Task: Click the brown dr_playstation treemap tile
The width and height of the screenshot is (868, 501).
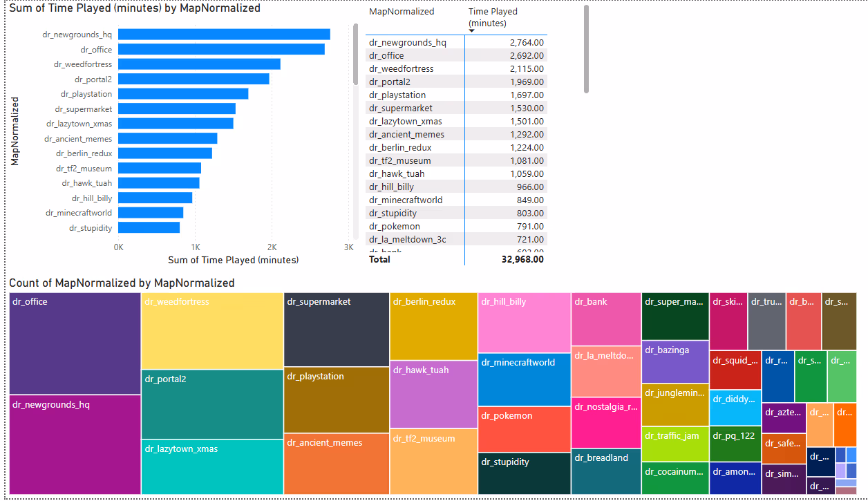Action: tap(337, 400)
